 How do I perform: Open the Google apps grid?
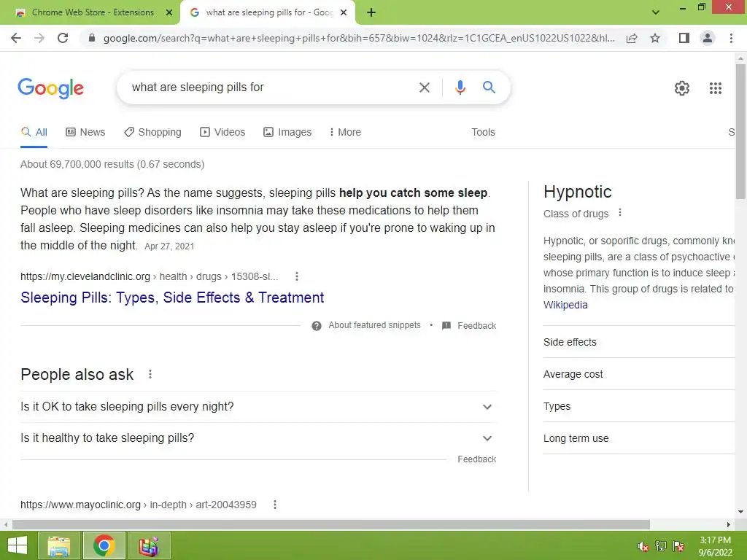715,88
